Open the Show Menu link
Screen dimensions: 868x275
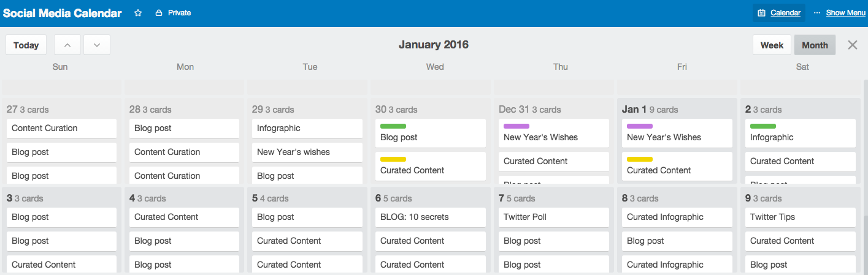[846, 13]
